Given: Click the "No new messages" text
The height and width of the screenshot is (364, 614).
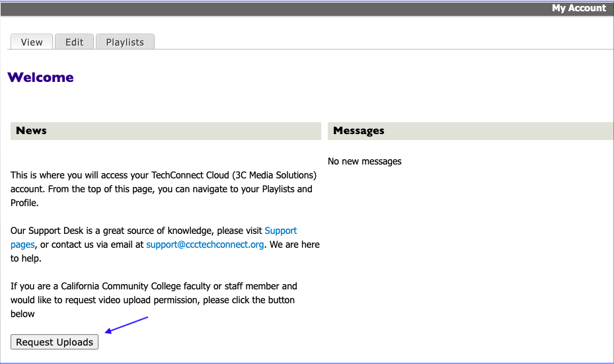Looking at the screenshot, I should (x=364, y=161).
